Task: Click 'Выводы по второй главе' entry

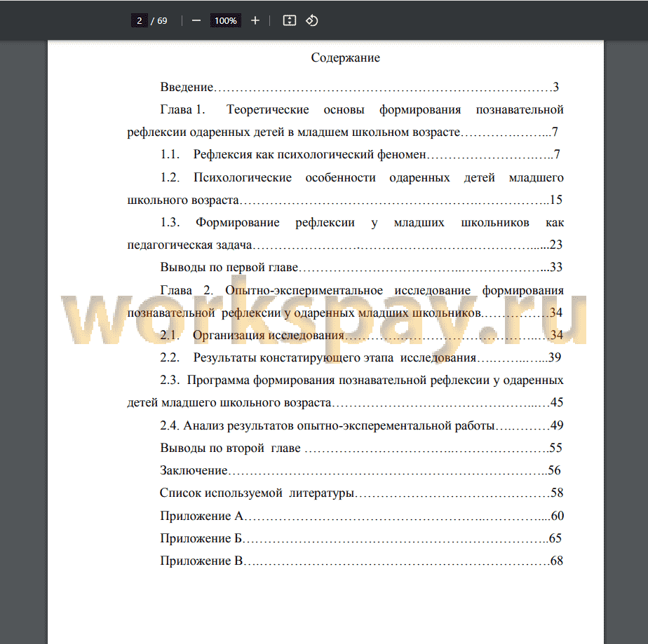Action: point(360,448)
